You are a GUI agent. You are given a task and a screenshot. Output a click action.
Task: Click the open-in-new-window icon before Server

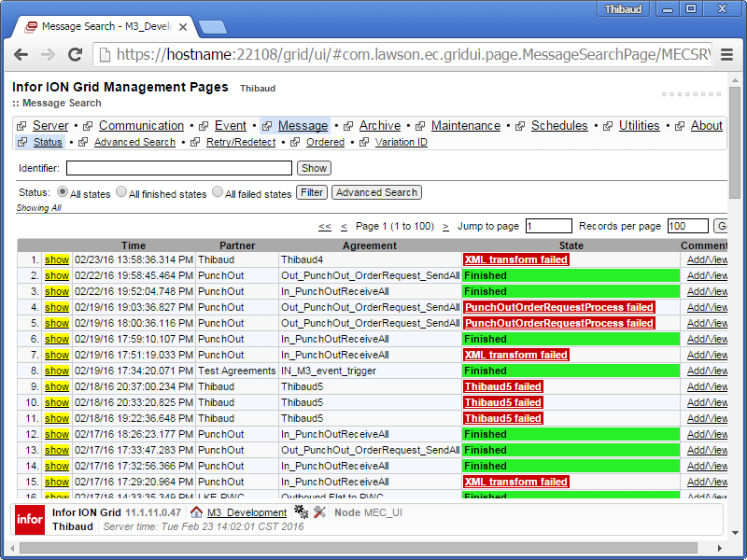(22, 126)
